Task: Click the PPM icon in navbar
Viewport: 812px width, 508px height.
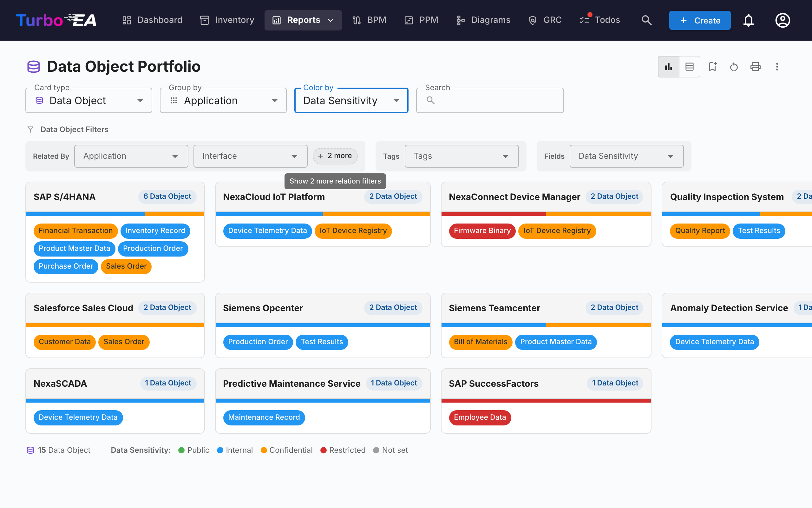Action: click(x=408, y=20)
